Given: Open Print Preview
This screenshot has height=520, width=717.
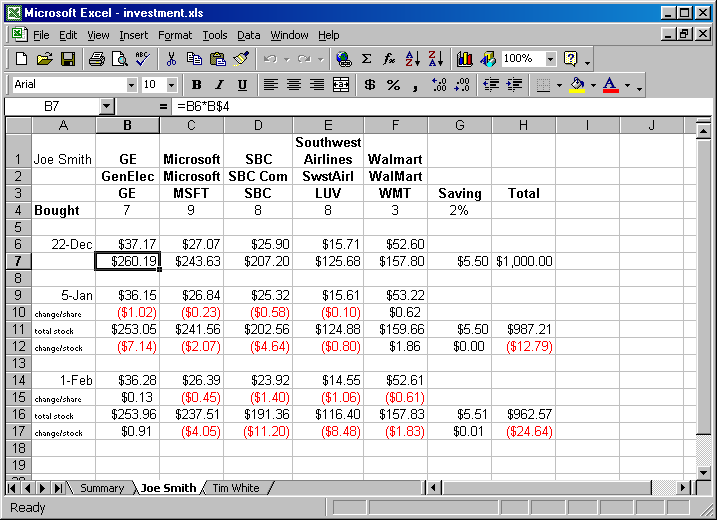Looking at the screenshot, I should [120, 59].
